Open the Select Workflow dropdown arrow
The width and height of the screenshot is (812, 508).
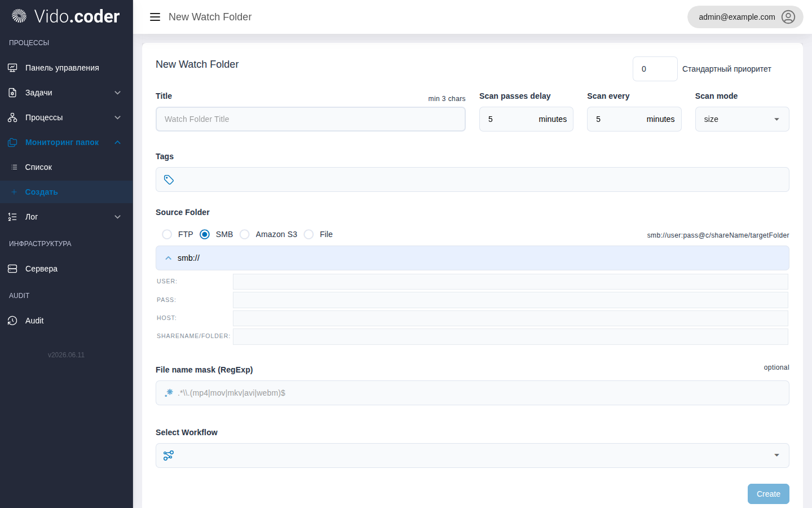point(776,456)
